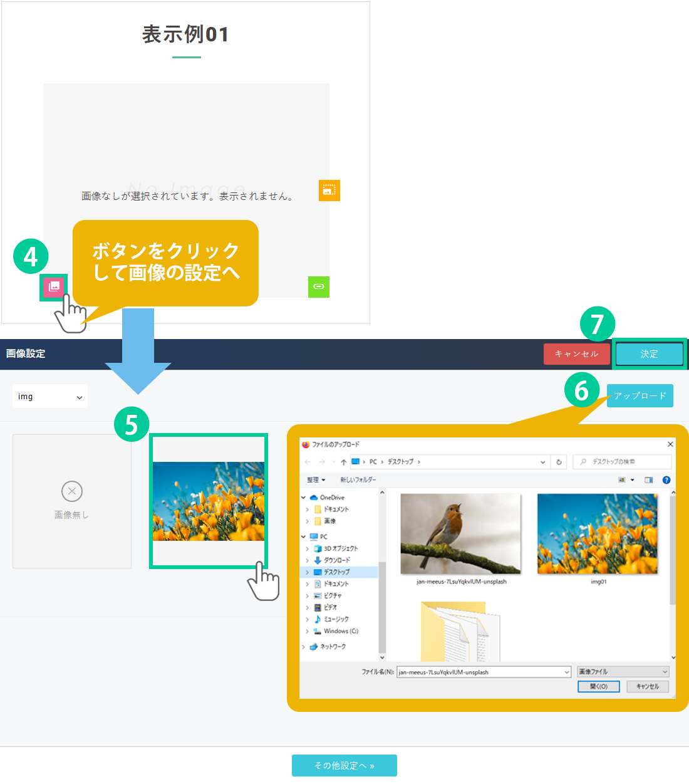Click 新しいフォルダー in dialog toolbar

(x=358, y=480)
